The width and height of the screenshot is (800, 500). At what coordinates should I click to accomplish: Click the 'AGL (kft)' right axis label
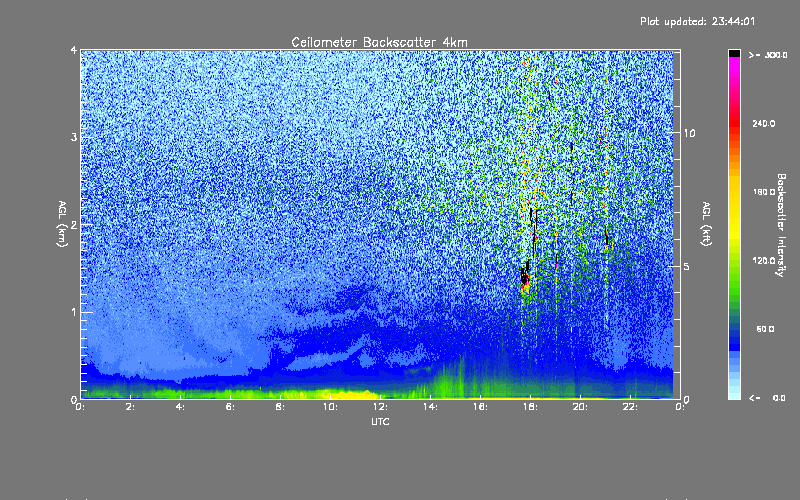707,224
